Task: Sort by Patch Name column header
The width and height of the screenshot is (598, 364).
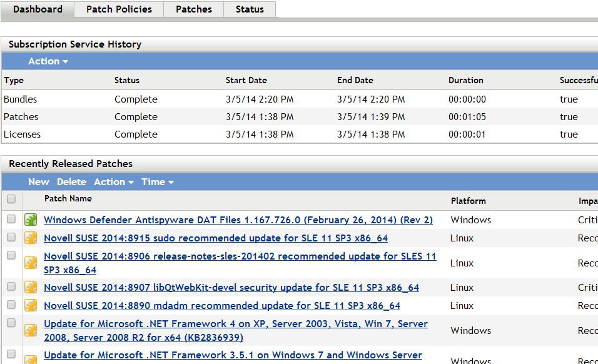Action: point(68,199)
